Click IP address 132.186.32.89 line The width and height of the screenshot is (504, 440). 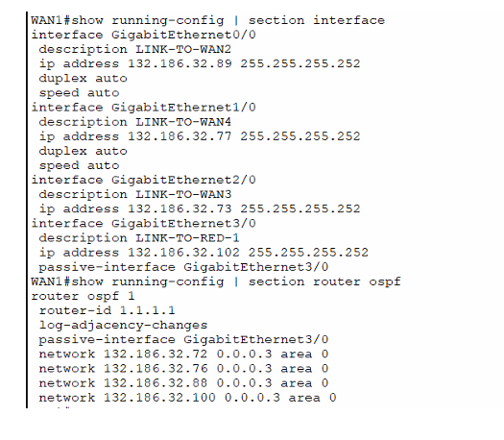(200, 64)
